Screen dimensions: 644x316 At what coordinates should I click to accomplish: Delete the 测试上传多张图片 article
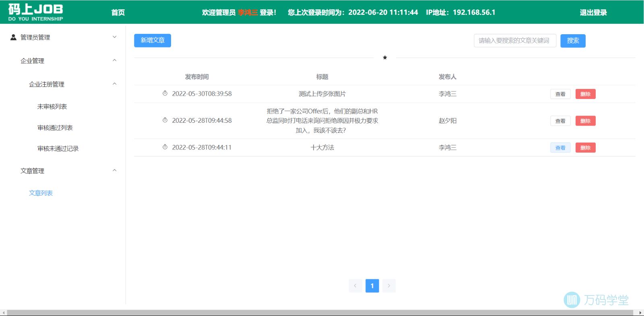pos(585,94)
